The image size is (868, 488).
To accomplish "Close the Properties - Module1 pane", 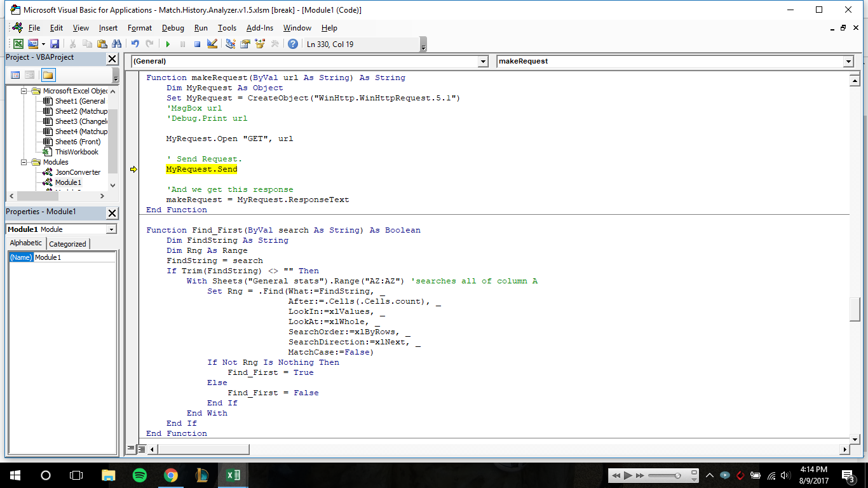I will 112,213.
